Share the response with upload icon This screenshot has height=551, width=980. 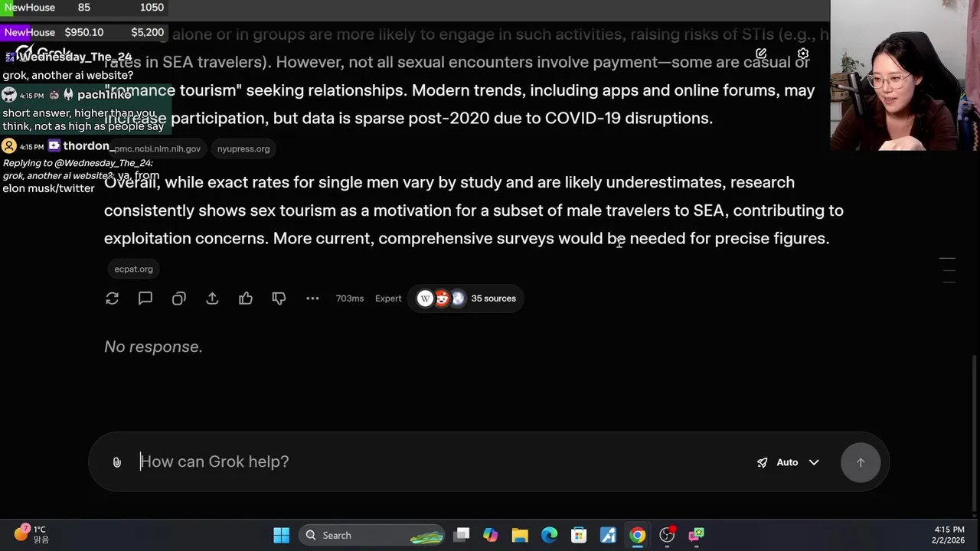pyautogui.click(x=212, y=298)
